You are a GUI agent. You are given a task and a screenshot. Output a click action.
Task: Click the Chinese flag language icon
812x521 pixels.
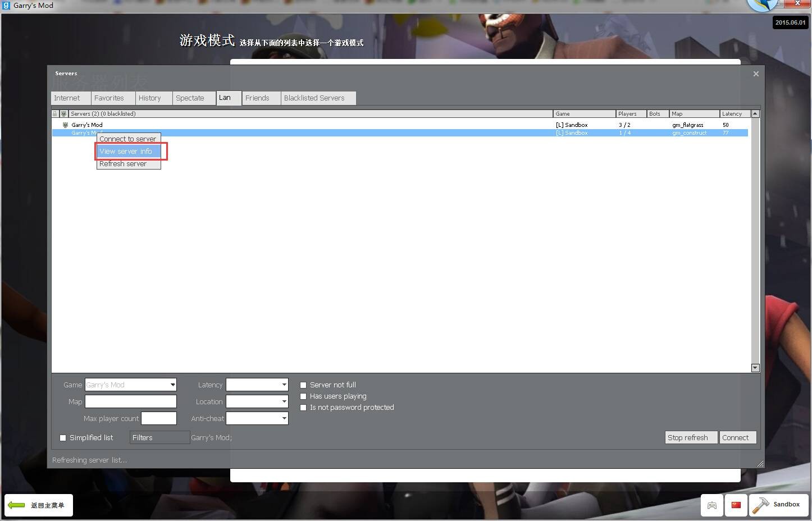click(736, 505)
